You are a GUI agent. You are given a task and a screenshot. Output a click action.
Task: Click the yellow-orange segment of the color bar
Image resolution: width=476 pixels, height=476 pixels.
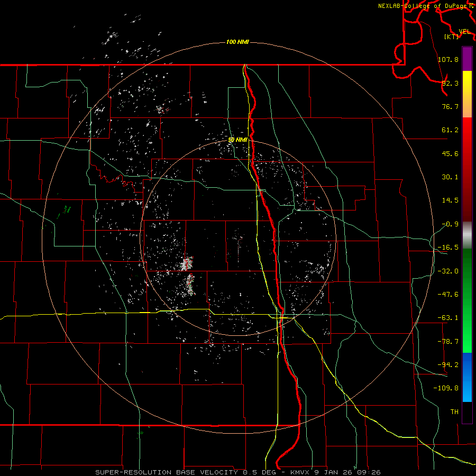click(467, 94)
